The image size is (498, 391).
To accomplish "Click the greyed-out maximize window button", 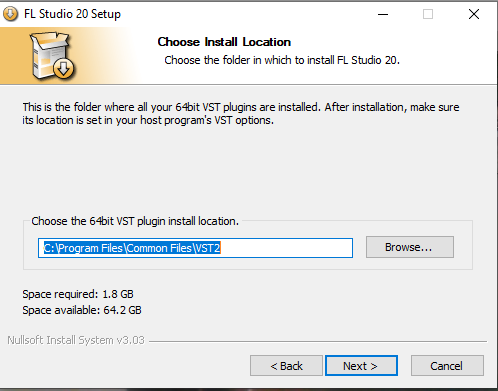I will 428,14.
